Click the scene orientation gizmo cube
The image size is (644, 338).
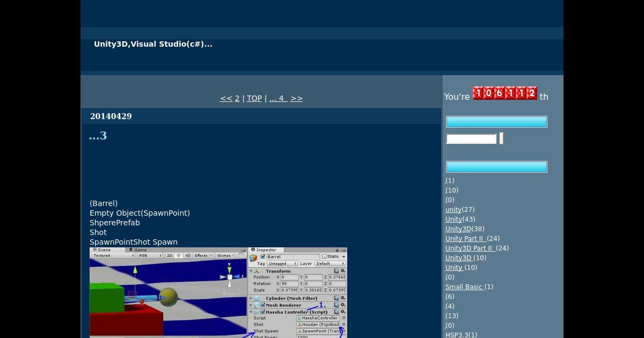(x=230, y=277)
